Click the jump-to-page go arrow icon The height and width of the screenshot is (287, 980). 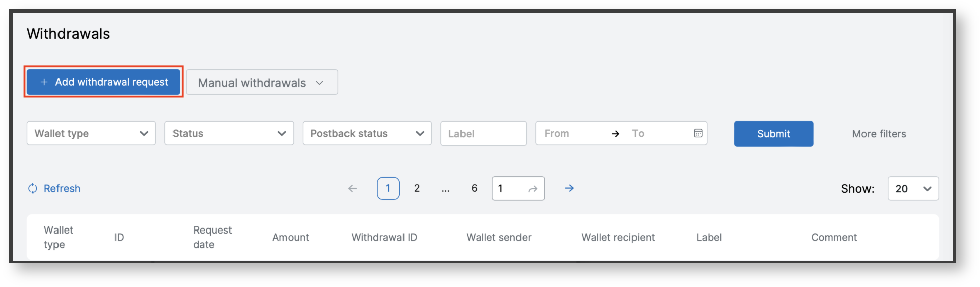(532, 189)
